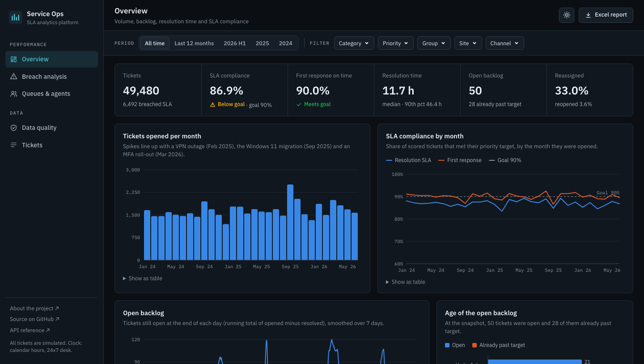Image resolution: width=644 pixels, height=364 pixels.
Task: Click the tallest bar at Sep 25
Action: point(290,222)
